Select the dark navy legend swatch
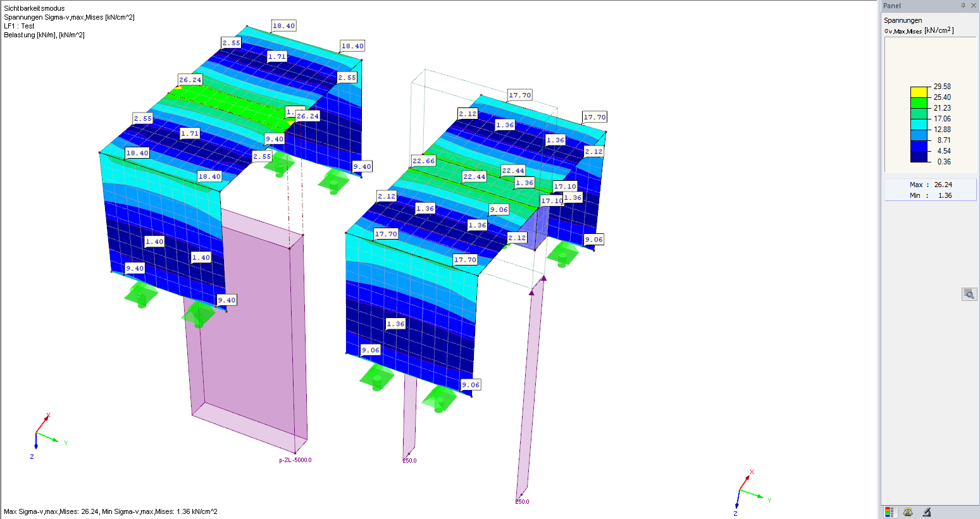Screen dimensions: 980x519 click(x=919, y=157)
